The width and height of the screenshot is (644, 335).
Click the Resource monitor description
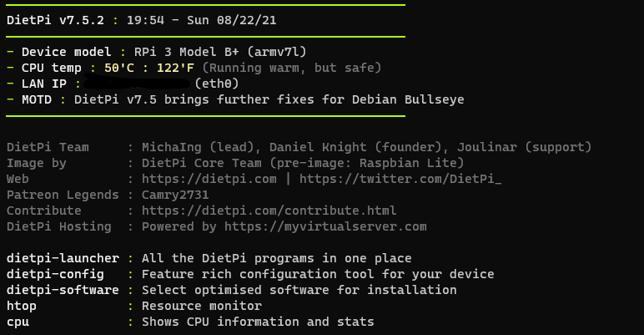coord(202,307)
